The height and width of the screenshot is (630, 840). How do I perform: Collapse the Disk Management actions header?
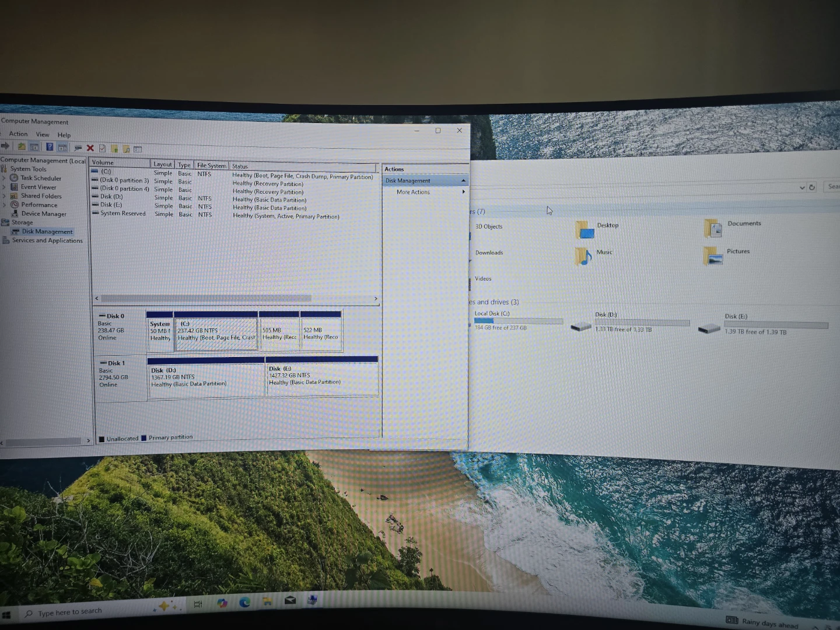(x=463, y=181)
